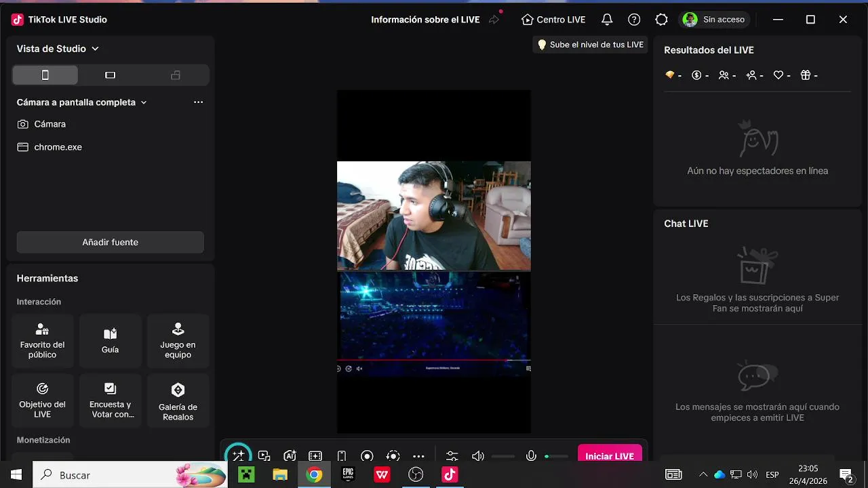Open the effects magic wand tool
Image resolution: width=868 pixels, height=488 pixels.
pos(238,456)
